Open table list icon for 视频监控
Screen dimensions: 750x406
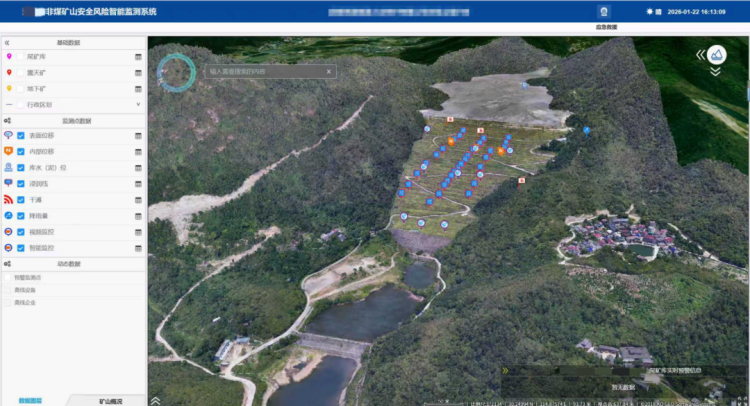tap(139, 232)
